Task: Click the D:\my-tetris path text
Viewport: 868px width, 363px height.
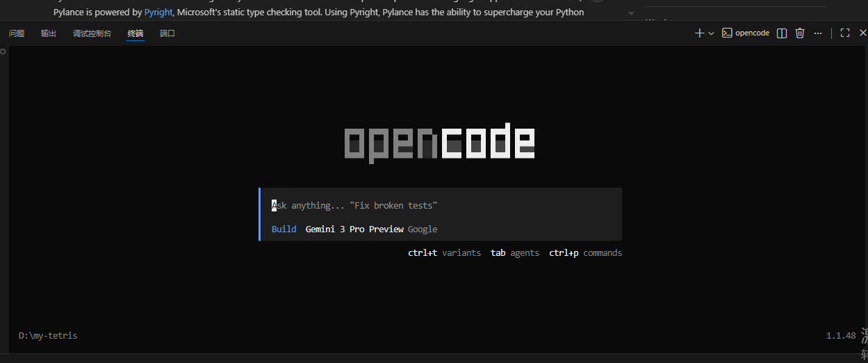Action: [x=48, y=336]
